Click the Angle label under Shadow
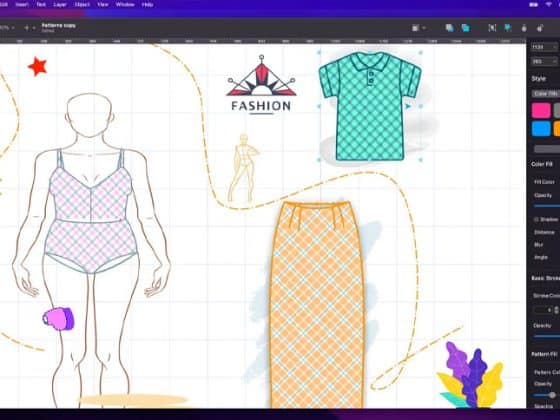 point(541,257)
